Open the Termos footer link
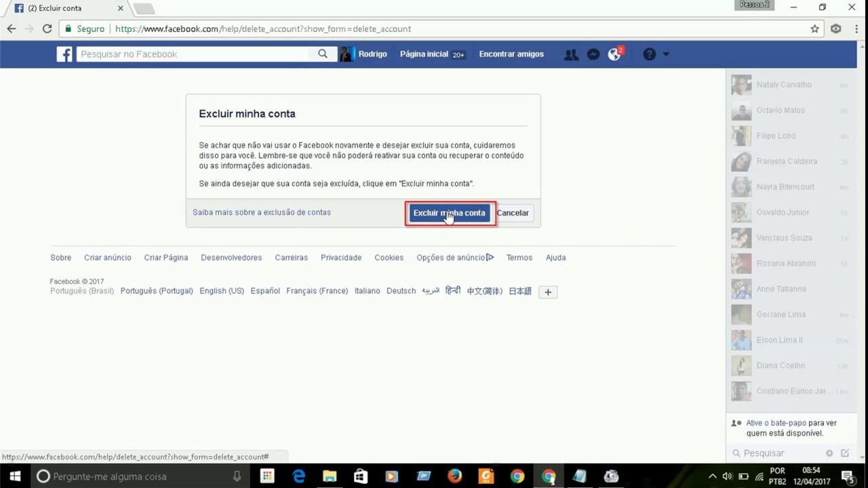The height and width of the screenshot is (488, 868). 519,258
